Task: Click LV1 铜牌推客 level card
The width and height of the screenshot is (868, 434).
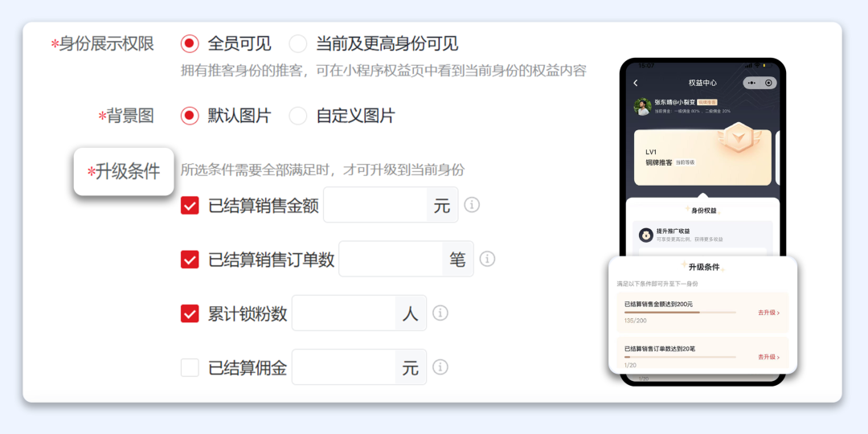Action: [x=702, y=158]
